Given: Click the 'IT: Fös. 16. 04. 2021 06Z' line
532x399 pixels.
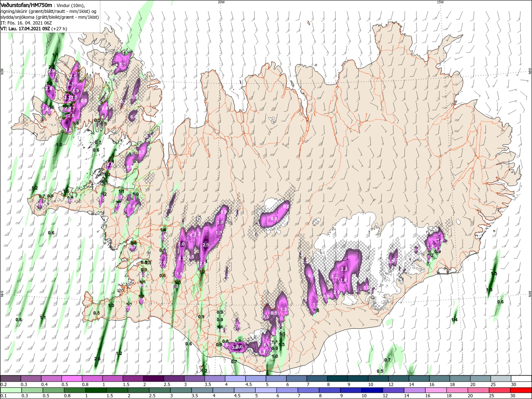Looking at the screenshot, I should (25, 23).
